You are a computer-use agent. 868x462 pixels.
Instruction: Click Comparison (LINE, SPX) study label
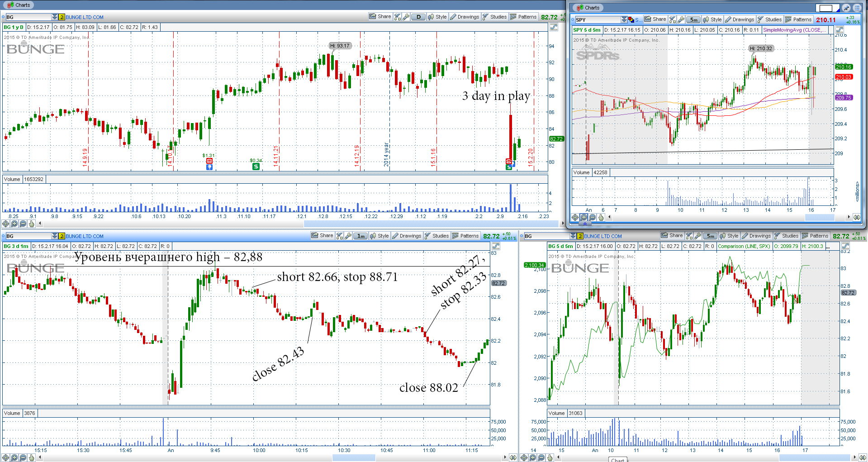point(744,246)
